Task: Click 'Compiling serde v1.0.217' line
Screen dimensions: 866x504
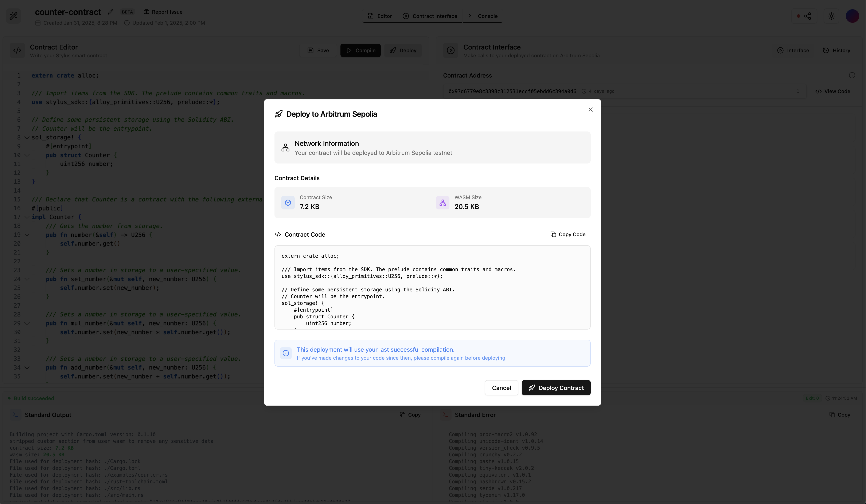Action: point(485,488)
